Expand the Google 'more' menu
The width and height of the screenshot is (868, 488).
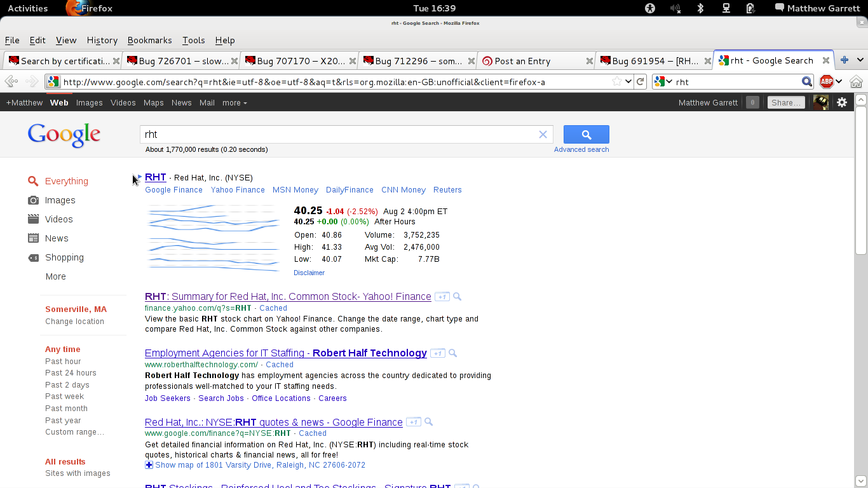pos(234,102)
